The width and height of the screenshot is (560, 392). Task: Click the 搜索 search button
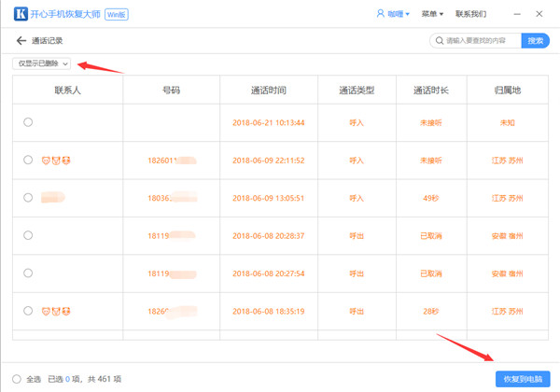click(x=536, y=41)
